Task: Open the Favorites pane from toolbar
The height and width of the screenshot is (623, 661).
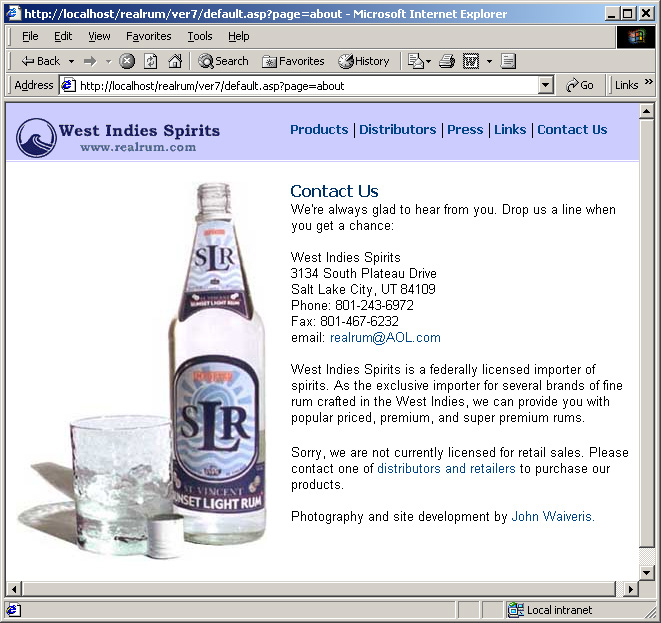Action: (293, 61)
